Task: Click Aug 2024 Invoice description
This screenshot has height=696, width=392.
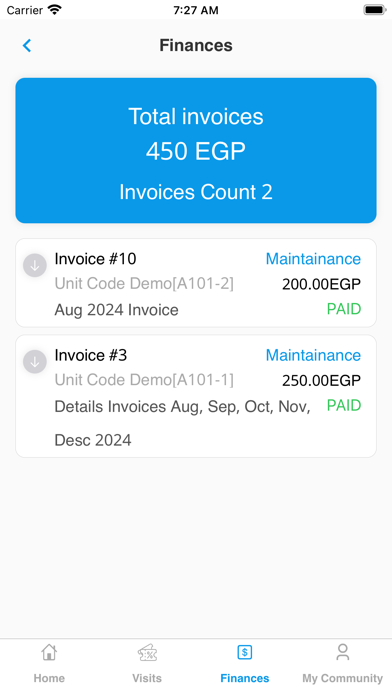Action: (116, 310)
